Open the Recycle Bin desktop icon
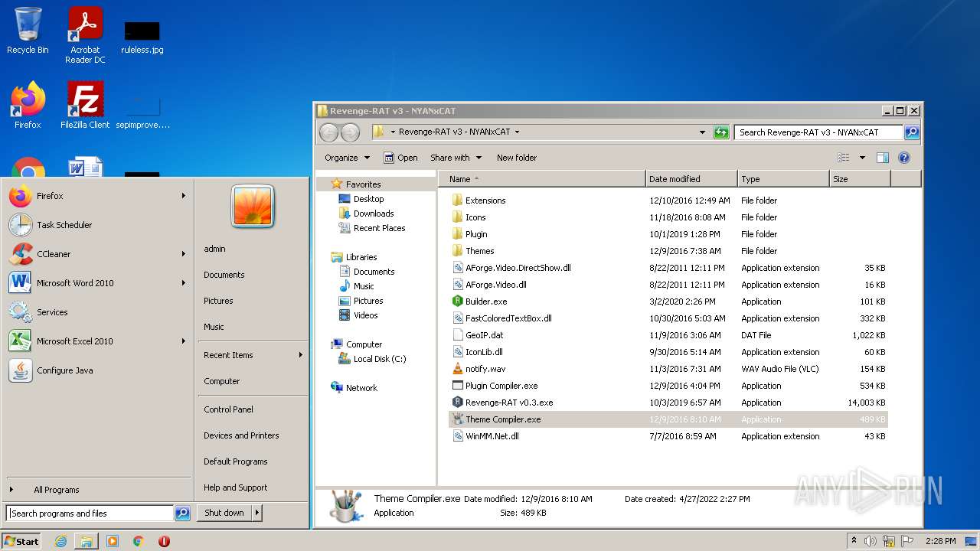 pos(28,31)
